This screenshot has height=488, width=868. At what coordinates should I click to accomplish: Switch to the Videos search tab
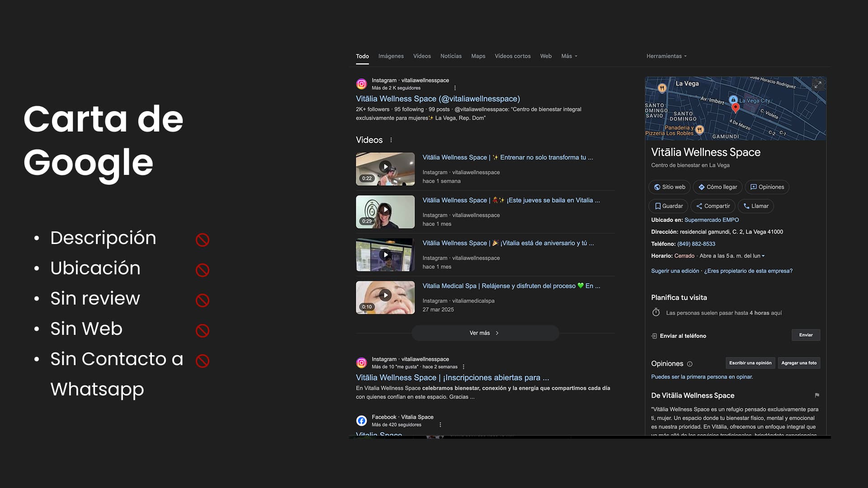pos(422,56)
